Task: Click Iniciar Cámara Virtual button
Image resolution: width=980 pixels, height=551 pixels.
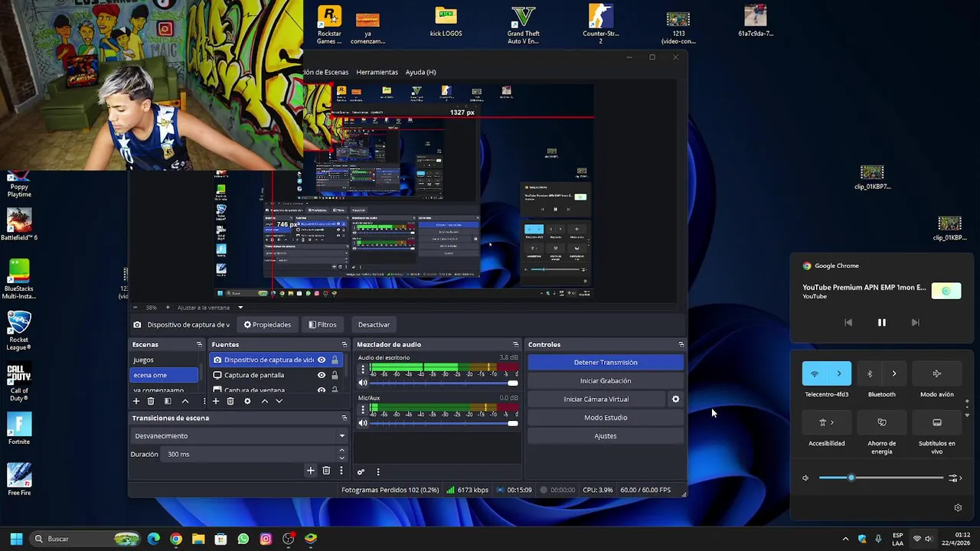Action: (x=596, y=399)
